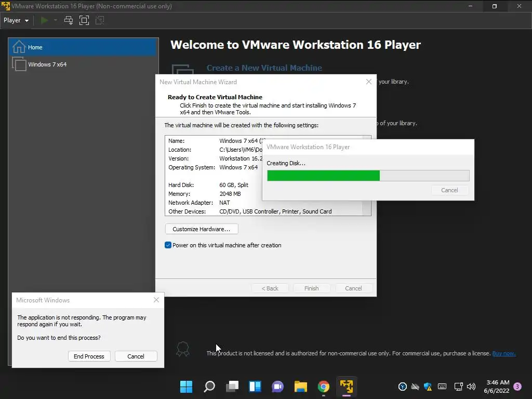Click Send Ctrl+Alt+Del toolbar icon
This screenshot has width=532, height=399.
click(69, 20)
